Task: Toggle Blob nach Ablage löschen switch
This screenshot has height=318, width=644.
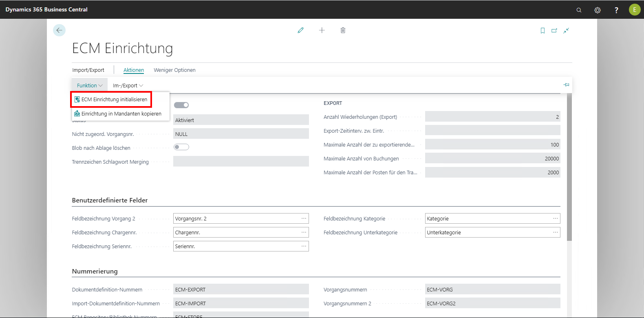Action: point(181,147)
